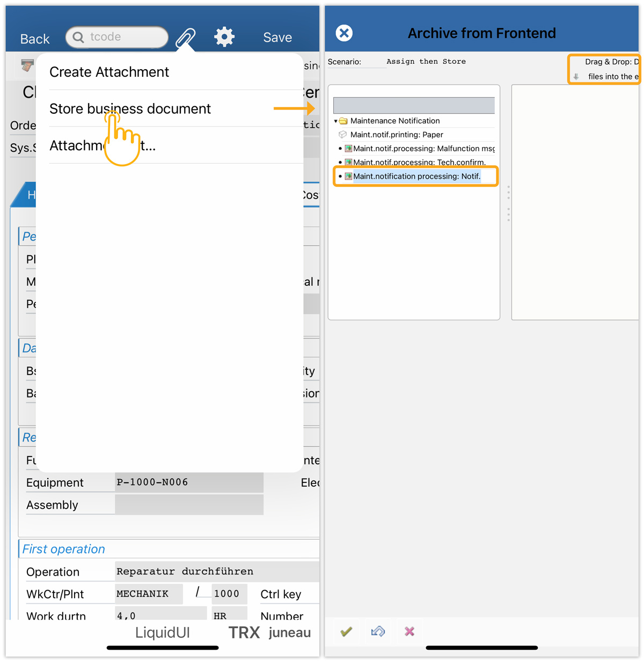
Task: Cancel with the pink X icon
Action: tap(409, 631)
